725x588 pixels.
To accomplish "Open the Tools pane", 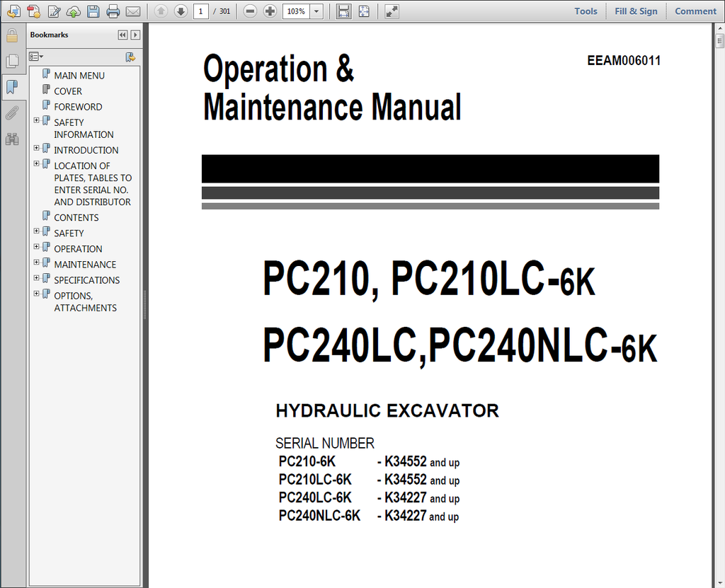I will pos(586,11).
